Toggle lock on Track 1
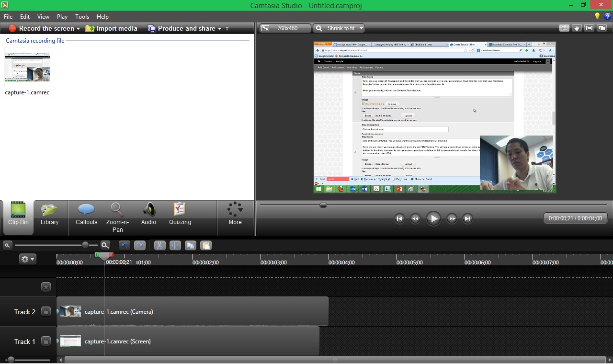 point(46,341)
